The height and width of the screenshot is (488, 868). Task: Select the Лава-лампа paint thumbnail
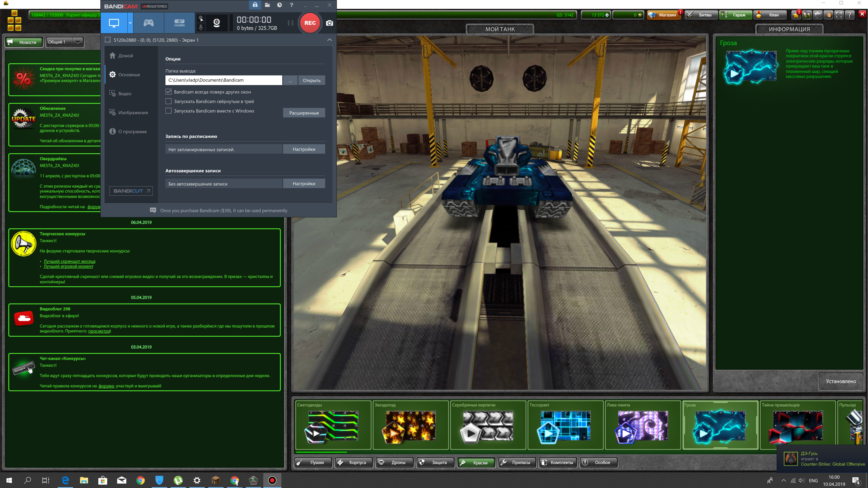(643, 425)
